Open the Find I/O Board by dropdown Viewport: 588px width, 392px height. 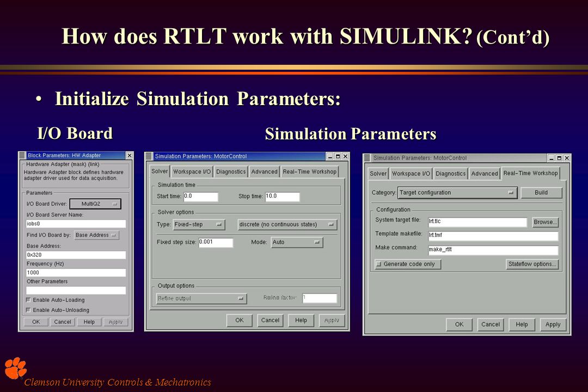[x=96, y=235]
